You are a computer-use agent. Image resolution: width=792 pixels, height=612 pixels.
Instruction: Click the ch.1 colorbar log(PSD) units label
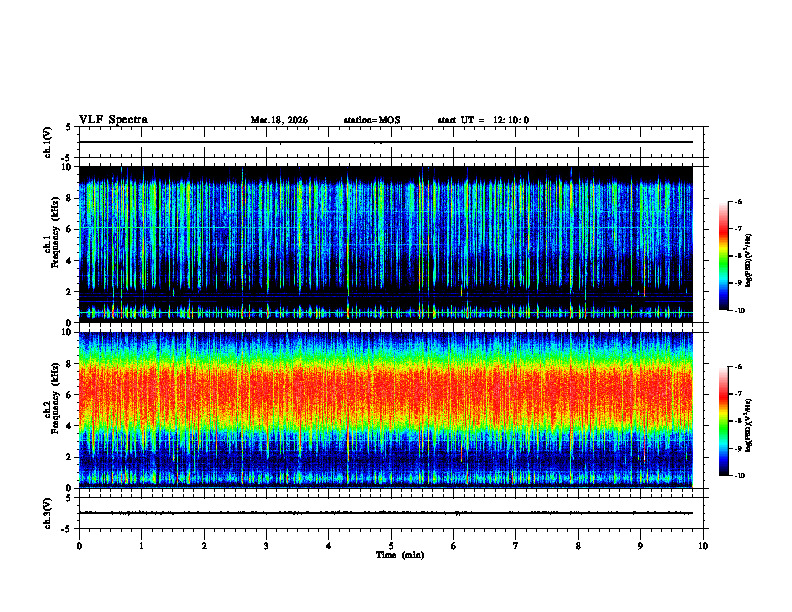(749, 261)
